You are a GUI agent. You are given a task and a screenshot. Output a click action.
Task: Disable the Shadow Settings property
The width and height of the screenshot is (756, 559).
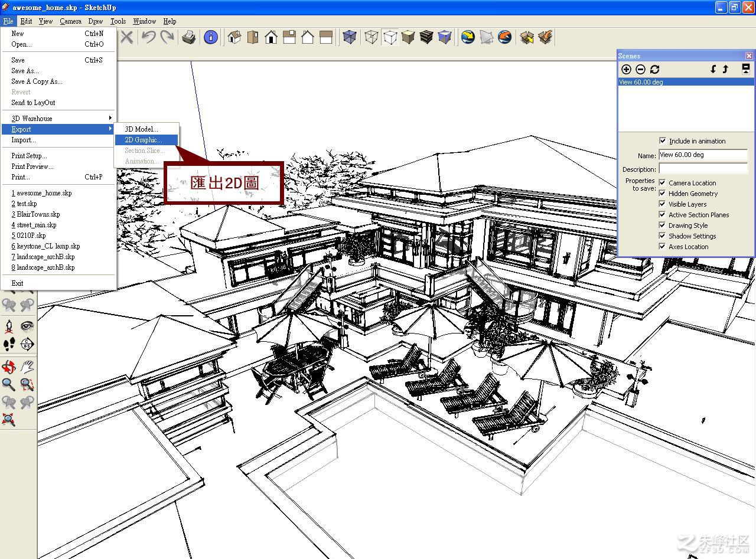click(663, 236)
